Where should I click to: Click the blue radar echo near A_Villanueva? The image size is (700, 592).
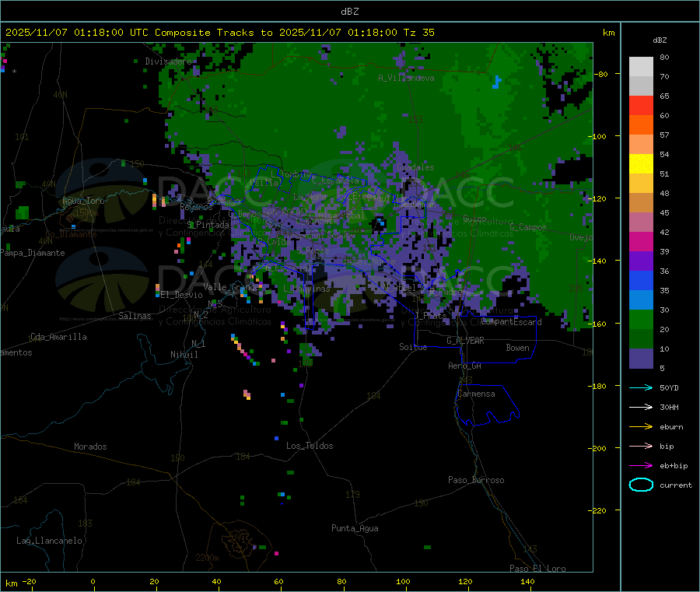(496, 82)
